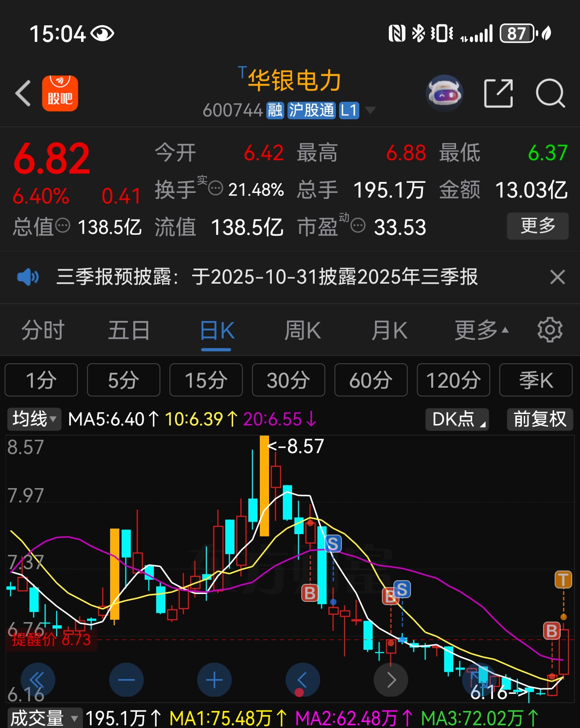This screenshot has width=580, height=728.
Task: Tap the eye comfort icon beside clock
Action: point(102,33)
